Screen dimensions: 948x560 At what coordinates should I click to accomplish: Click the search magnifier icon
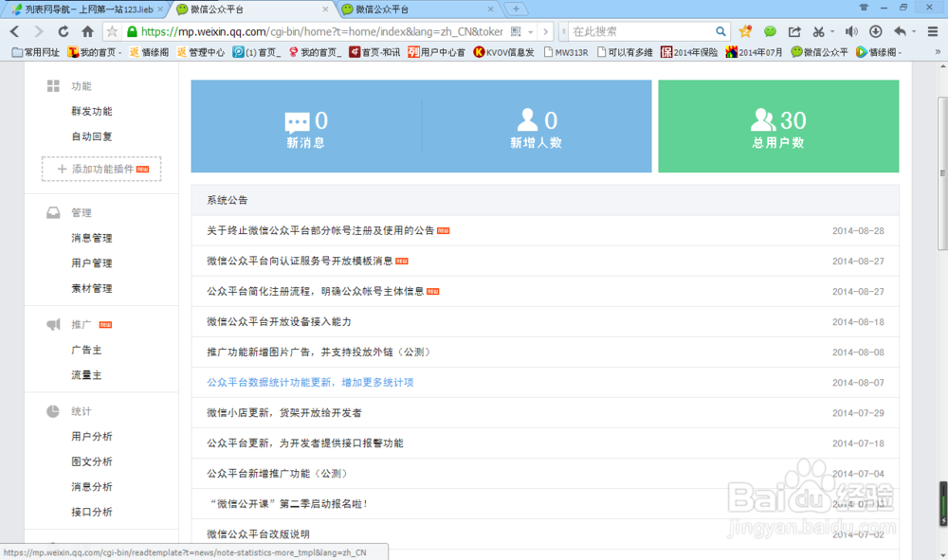coord(720,31)
